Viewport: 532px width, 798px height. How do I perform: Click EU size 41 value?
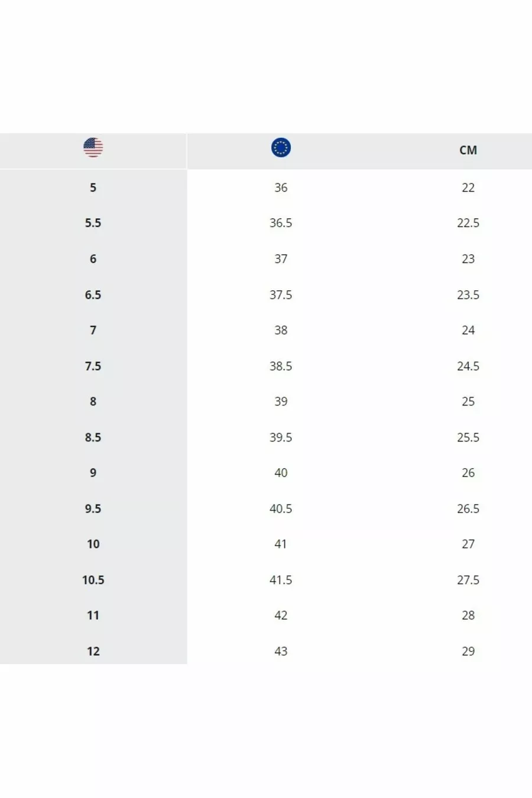point(281,544)
